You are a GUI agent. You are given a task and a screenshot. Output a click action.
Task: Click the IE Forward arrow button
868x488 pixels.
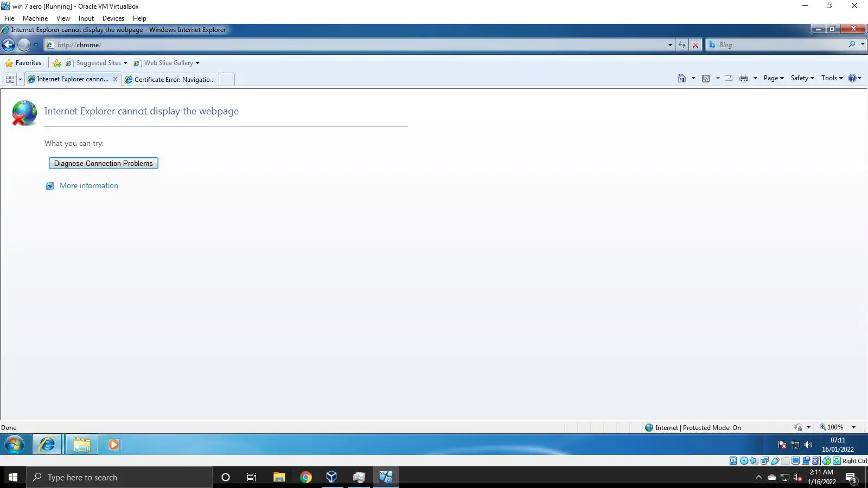[x=24, y=45]
